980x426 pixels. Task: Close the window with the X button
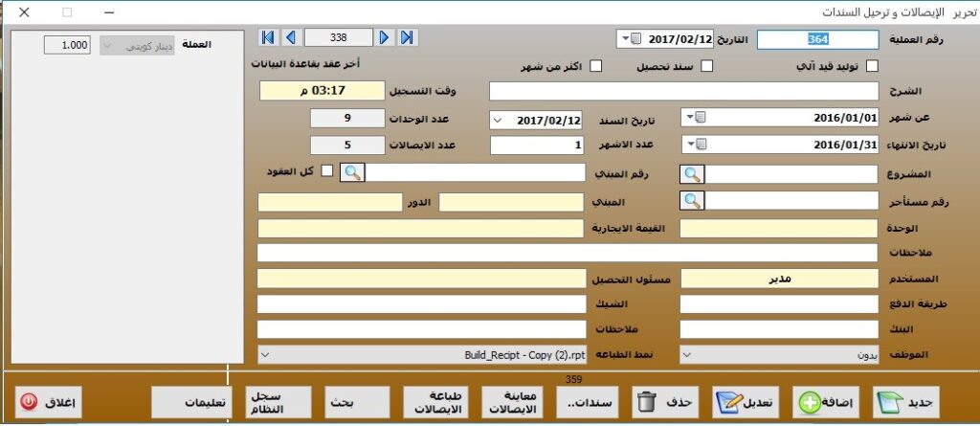24,11
